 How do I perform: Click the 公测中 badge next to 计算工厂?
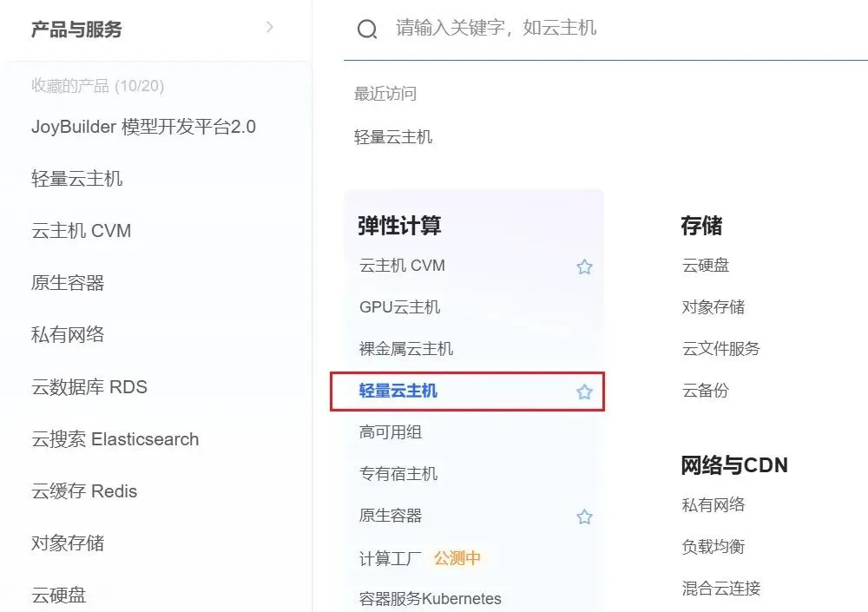coord(457,558)
